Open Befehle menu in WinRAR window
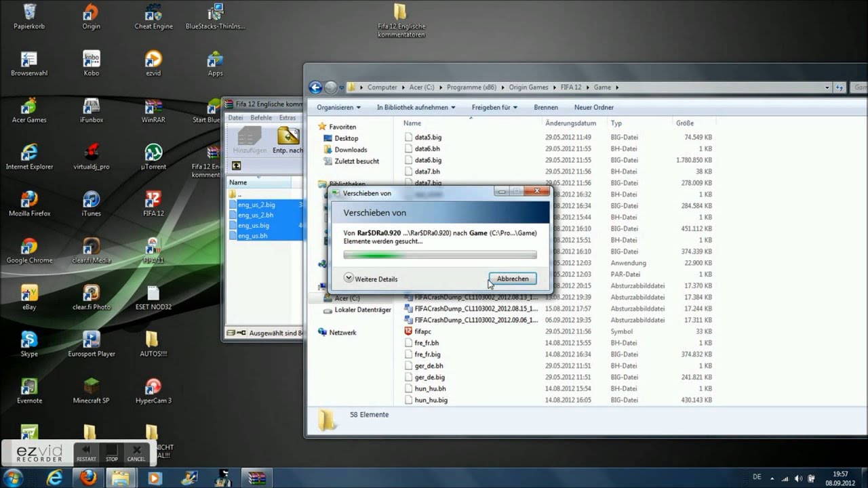Image resolution: width=868 pixels, height=488 pixels. point(261,117)
